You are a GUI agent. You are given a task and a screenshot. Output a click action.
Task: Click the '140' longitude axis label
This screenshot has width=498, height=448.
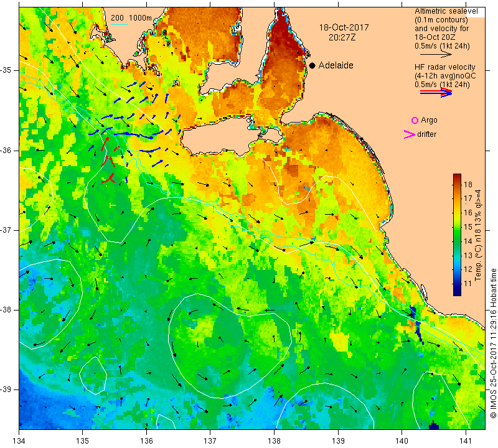402,441
